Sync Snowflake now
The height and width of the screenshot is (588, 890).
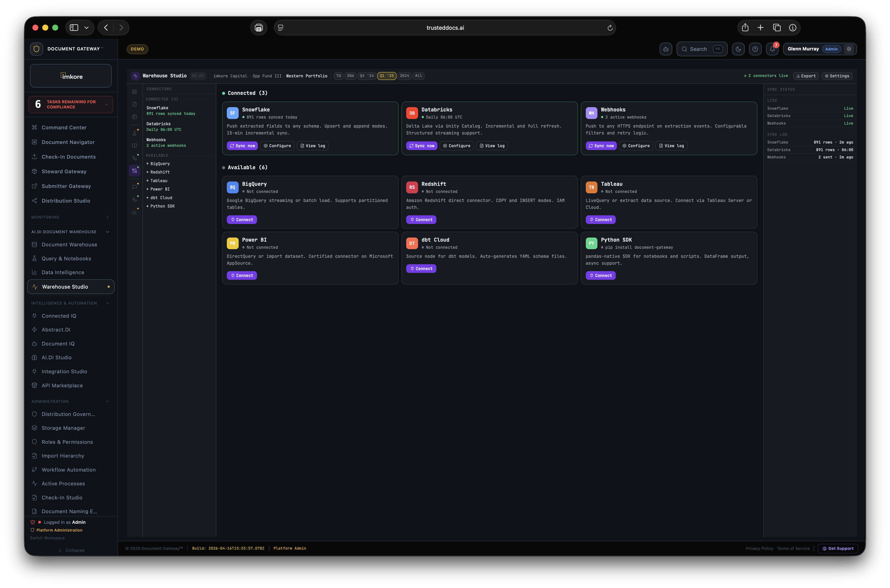pos(242,145)
